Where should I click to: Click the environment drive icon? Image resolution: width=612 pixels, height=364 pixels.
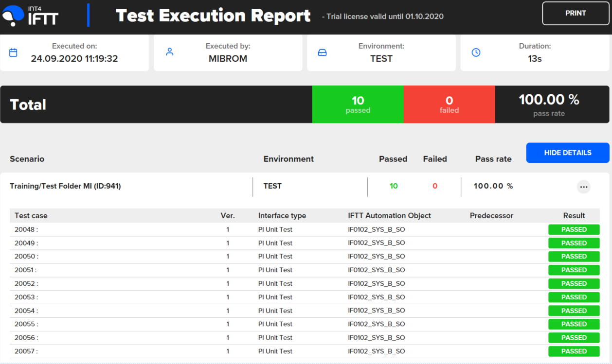click(x=322, y=52)
